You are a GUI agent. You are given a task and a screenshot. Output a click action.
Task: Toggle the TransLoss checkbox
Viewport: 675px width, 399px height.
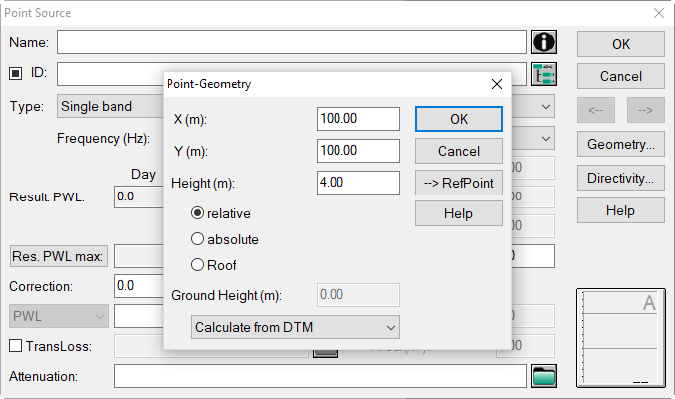[x=15, y=346]
